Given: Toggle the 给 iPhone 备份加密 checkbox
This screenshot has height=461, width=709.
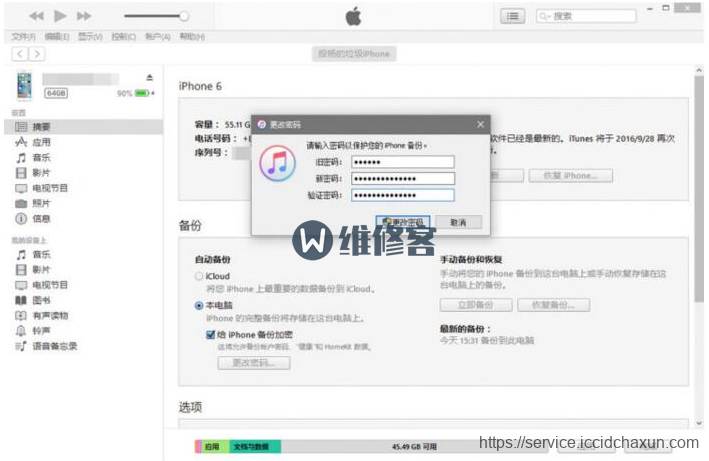Looking at the screenshot, I should [210, 335].
